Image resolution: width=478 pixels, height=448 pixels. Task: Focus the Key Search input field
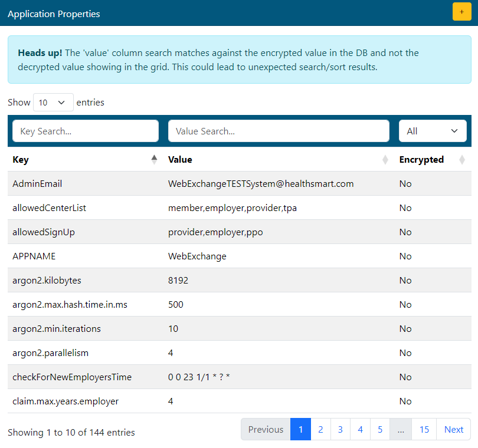coord(86,131)
